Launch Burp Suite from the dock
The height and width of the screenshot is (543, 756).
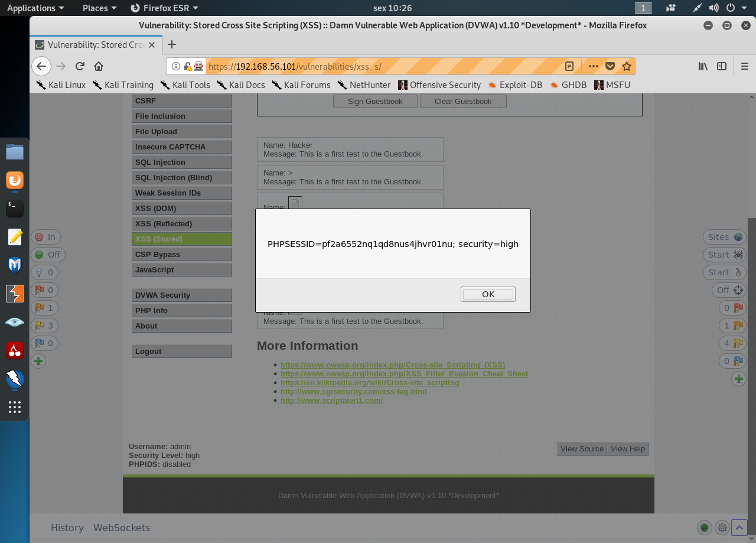[x=15, y=294]
